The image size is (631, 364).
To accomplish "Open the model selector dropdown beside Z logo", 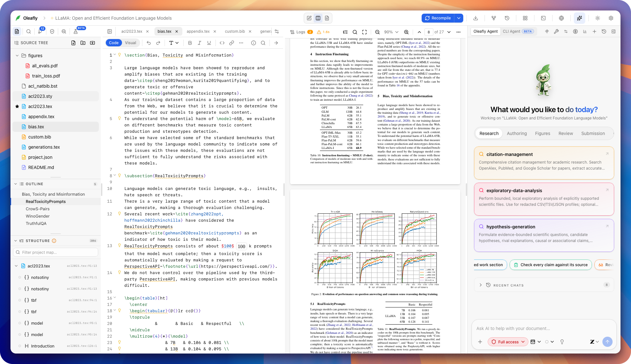I will [594, 342].
